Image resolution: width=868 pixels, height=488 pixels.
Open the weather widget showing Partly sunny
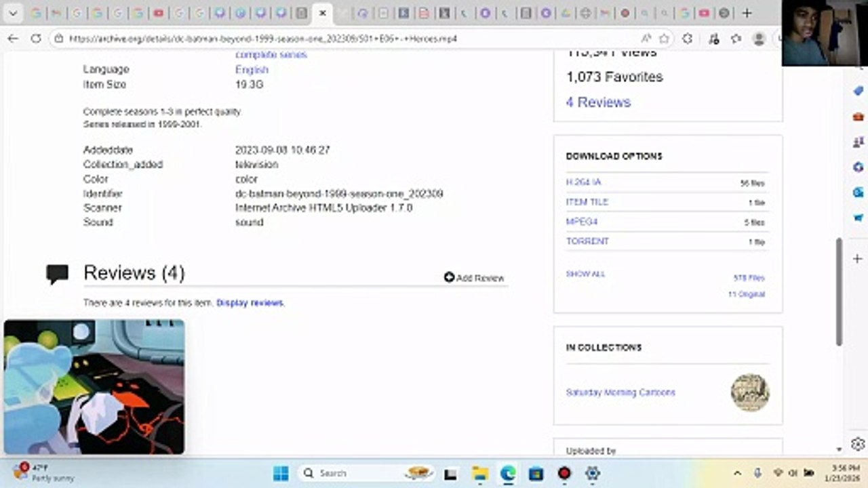(x=44, y=472)
